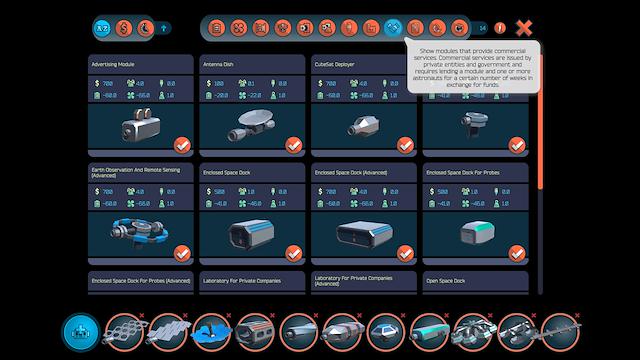Sort modules by cost using the dollar icon
The width and height of the screenshot is (640, 360).
click(124, 28)
